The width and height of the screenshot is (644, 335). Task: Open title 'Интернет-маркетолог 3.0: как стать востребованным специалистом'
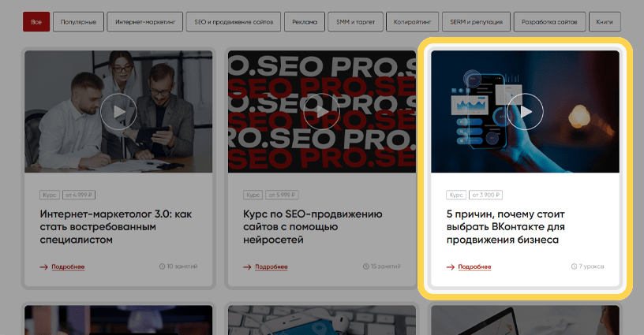(x=116, y=227)
